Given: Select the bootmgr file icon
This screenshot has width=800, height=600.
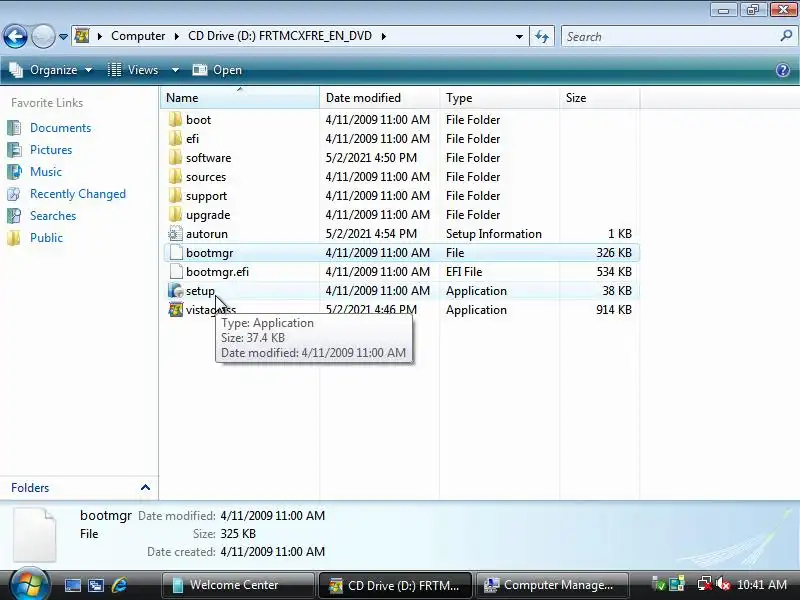Looking at the screenshot, I should click(175, 253).
